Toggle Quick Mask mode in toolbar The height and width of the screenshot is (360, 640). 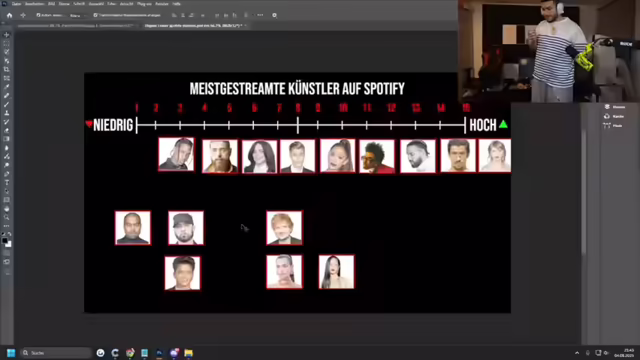pyautogui.click(x=7, y=253)
